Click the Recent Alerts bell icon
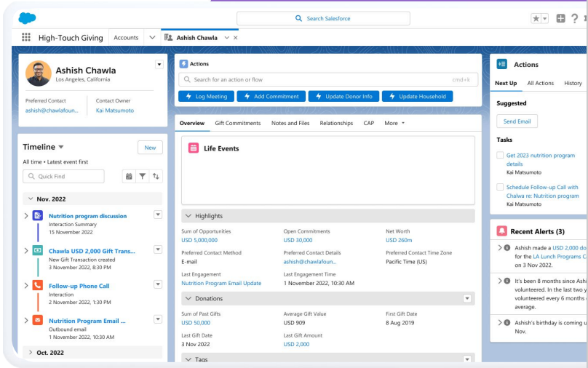The width and height of the screenshot is (588, 368). (501, 231)
